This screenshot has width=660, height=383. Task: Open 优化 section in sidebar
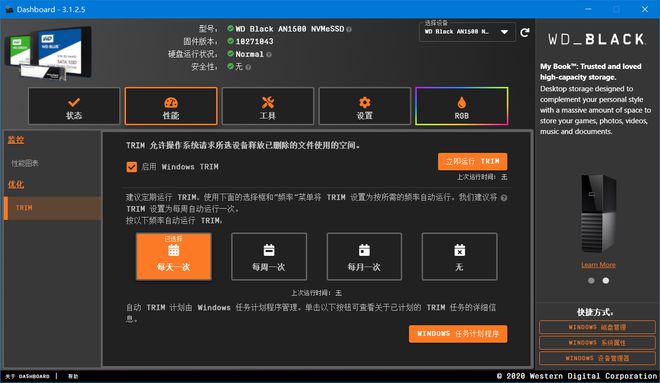(16, 184)
